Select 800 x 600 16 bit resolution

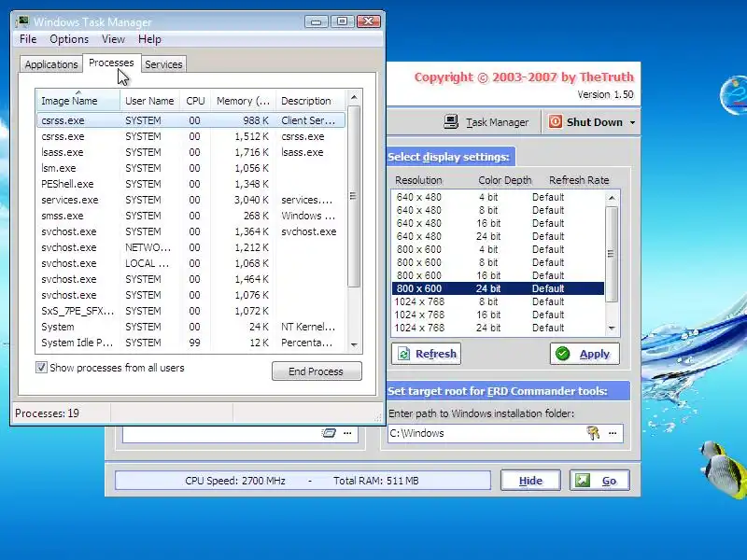[x=499, y=275]
